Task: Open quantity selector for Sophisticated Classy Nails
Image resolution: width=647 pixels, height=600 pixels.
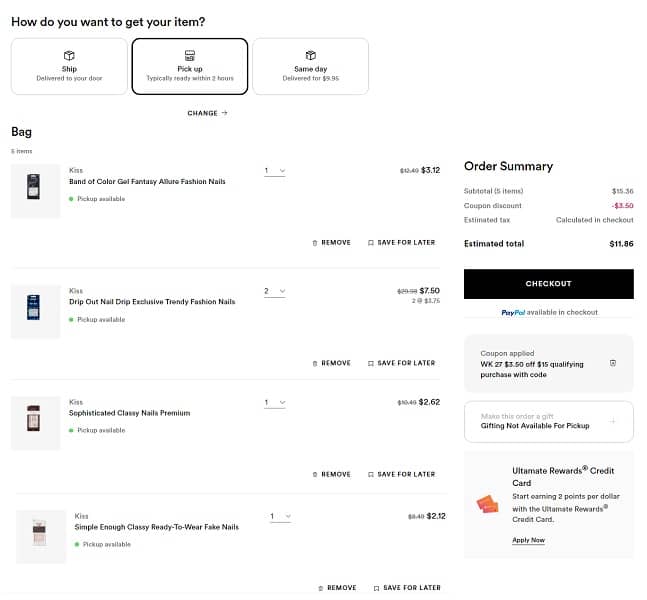Action: 275,402
